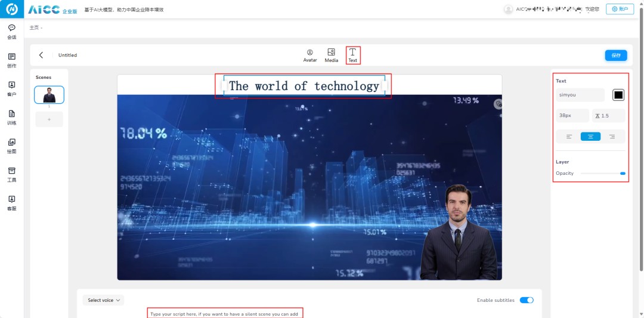
Task: Click the Untitled project name
Action: [x=68, y=55]
